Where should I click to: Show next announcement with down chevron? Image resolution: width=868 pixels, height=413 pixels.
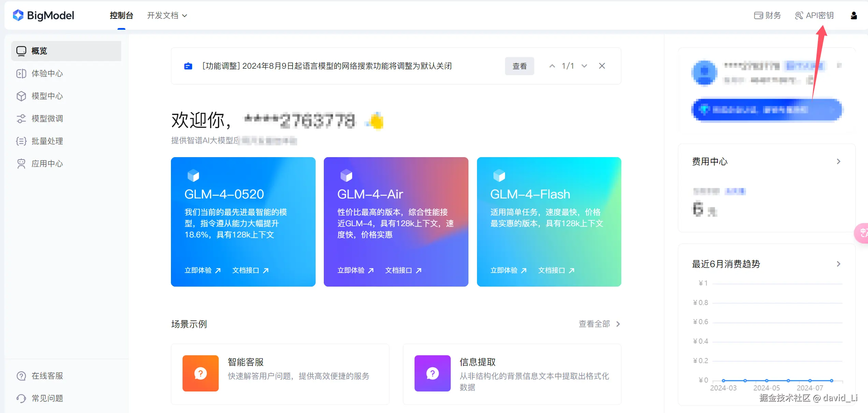point(584,66)
